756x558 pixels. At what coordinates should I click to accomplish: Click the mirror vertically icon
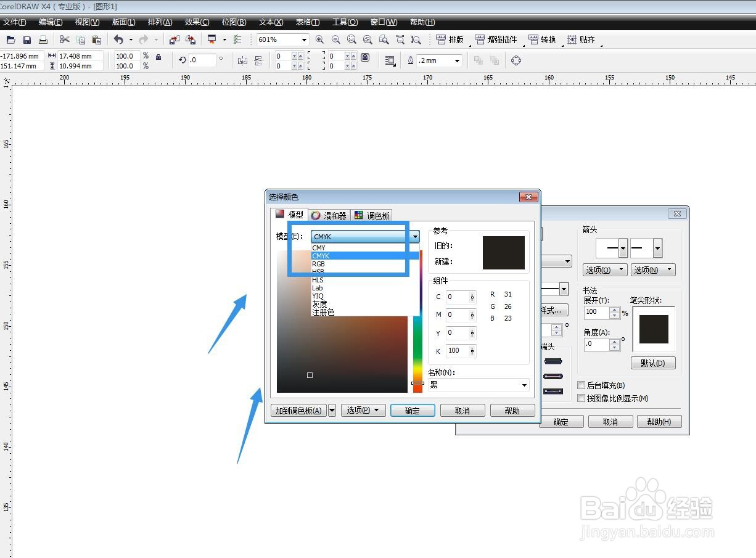[258, 60]
